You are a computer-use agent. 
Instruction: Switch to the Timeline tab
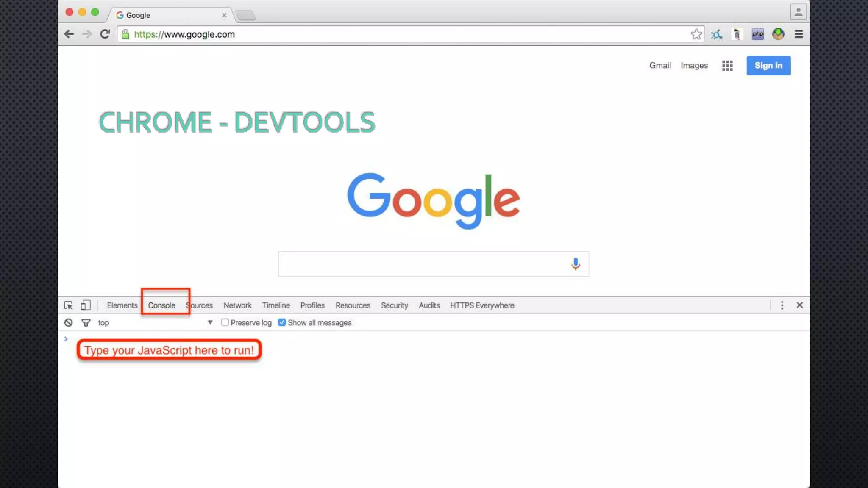[x=276, y=305]
